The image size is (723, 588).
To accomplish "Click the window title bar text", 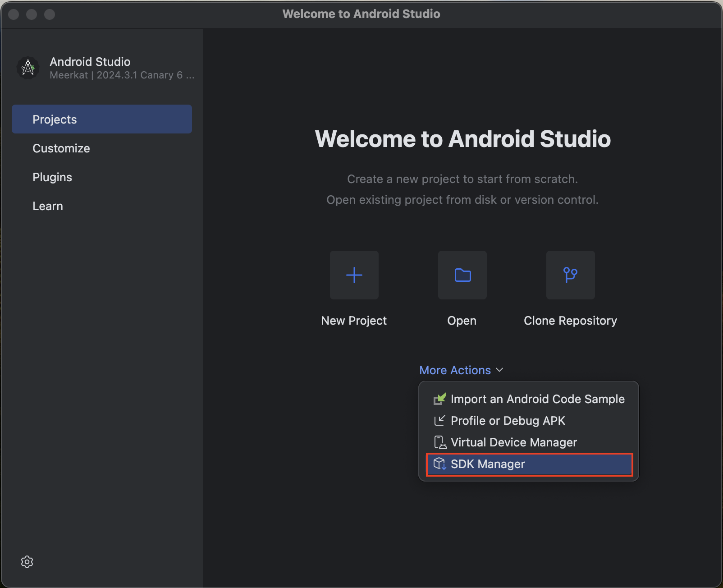I will point(361,14).
